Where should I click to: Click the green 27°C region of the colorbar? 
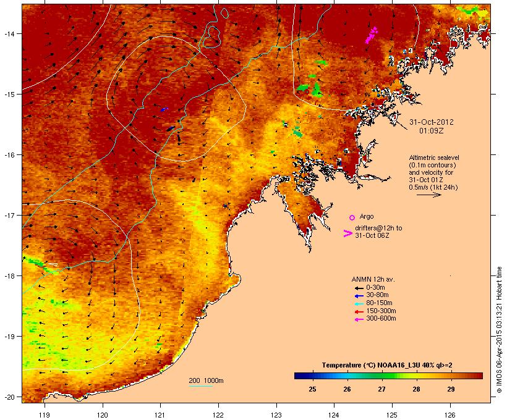382,376
